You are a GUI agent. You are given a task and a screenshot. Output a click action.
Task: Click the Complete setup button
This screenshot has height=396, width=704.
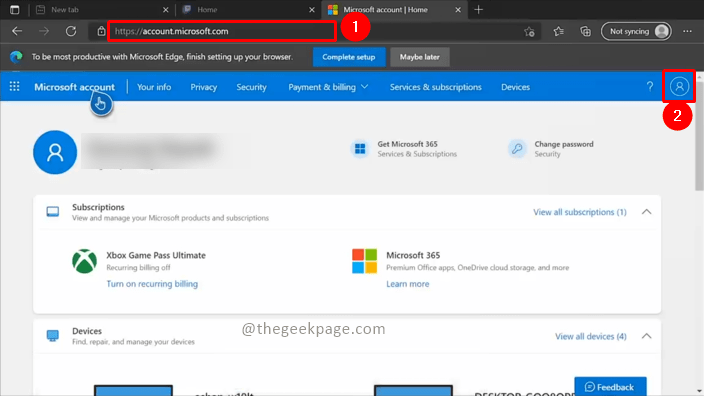coord(349,57)
